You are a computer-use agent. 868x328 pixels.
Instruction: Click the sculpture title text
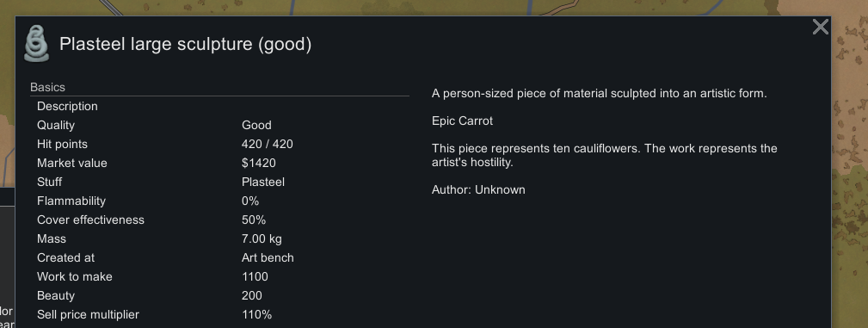click(186, 44)
